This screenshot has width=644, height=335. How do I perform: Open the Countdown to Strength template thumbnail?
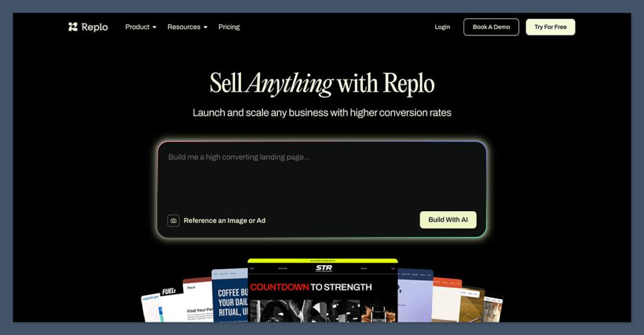click(323, 290)
